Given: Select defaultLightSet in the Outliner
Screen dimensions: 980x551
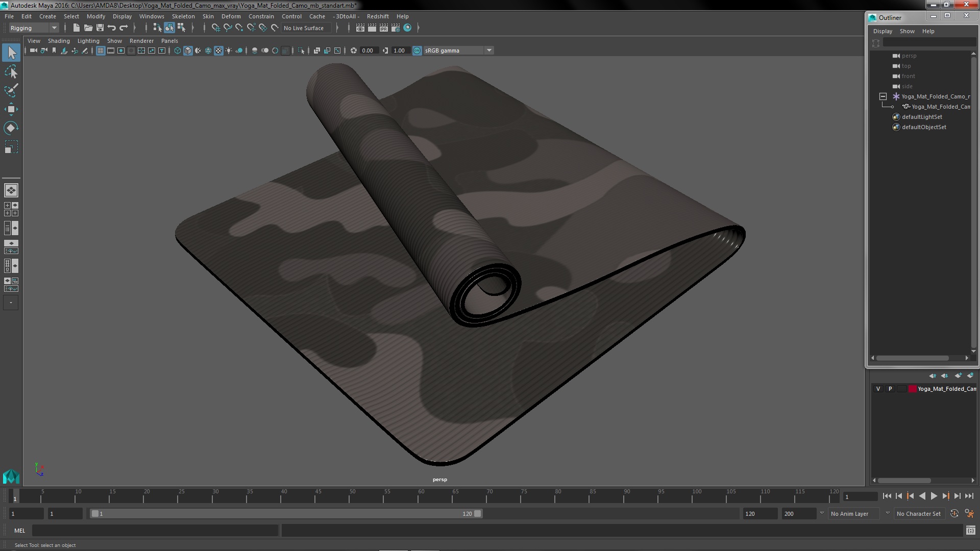Looking at the screenshot, I should pos(922,117).
